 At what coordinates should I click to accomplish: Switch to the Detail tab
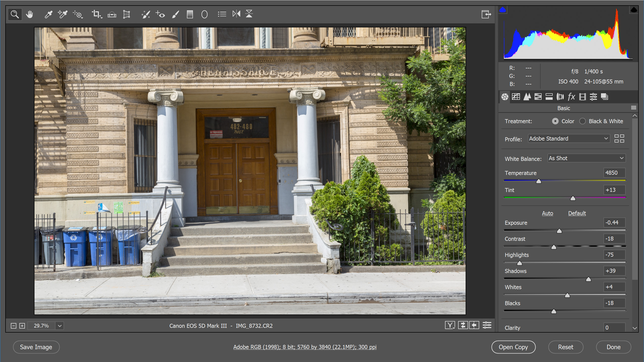[527, 97]
